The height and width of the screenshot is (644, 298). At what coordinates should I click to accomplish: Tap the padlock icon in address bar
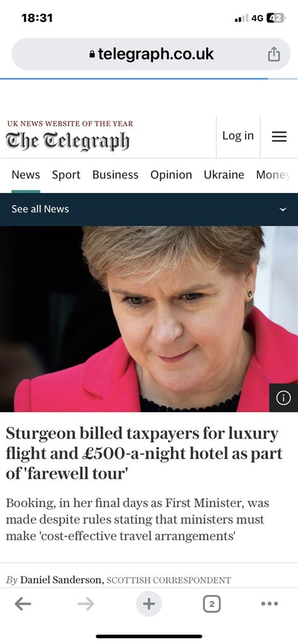92,54
